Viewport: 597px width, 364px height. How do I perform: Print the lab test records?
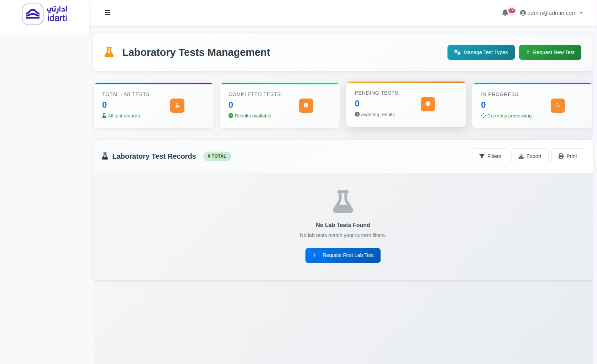(x=567, y=156)
